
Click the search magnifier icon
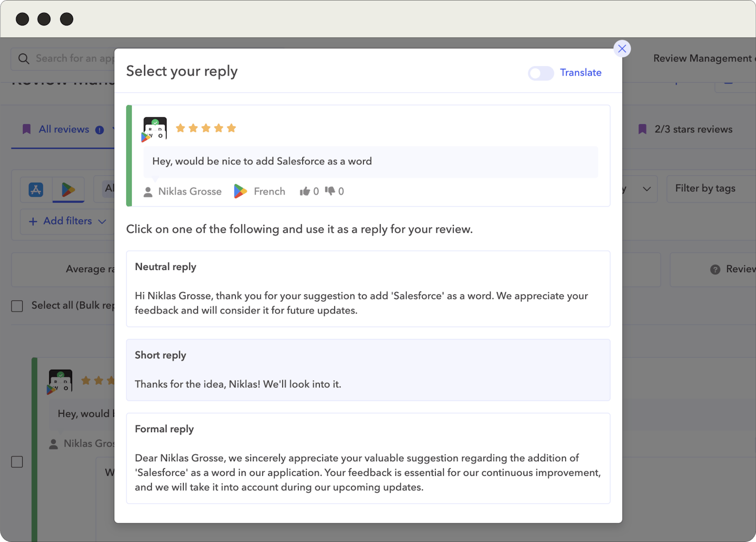coord(24,59)
